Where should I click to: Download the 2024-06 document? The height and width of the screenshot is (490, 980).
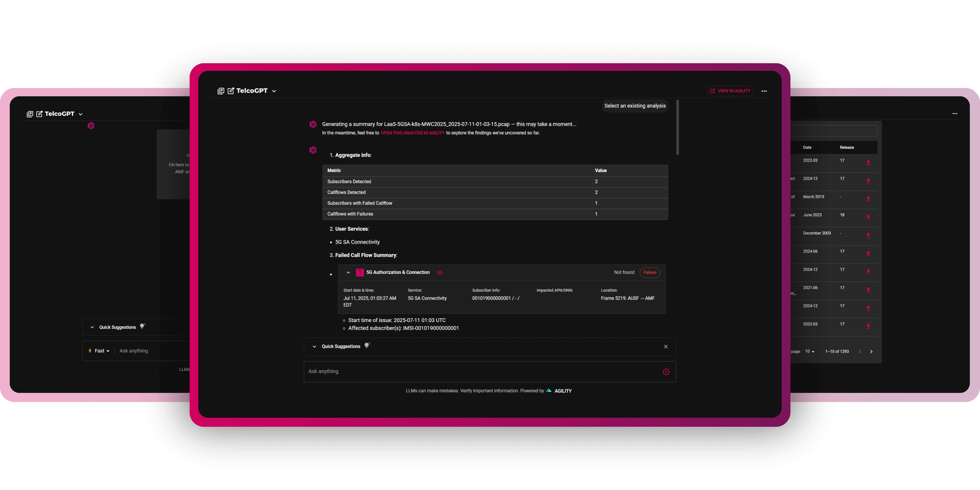(x=868, y=253)
